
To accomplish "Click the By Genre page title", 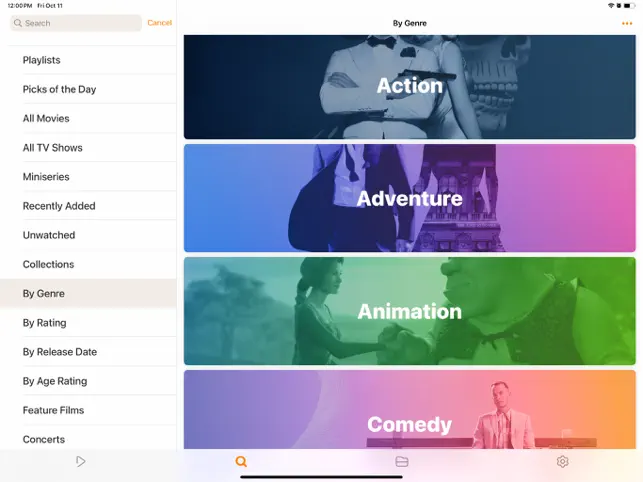I will click(410, 23).
